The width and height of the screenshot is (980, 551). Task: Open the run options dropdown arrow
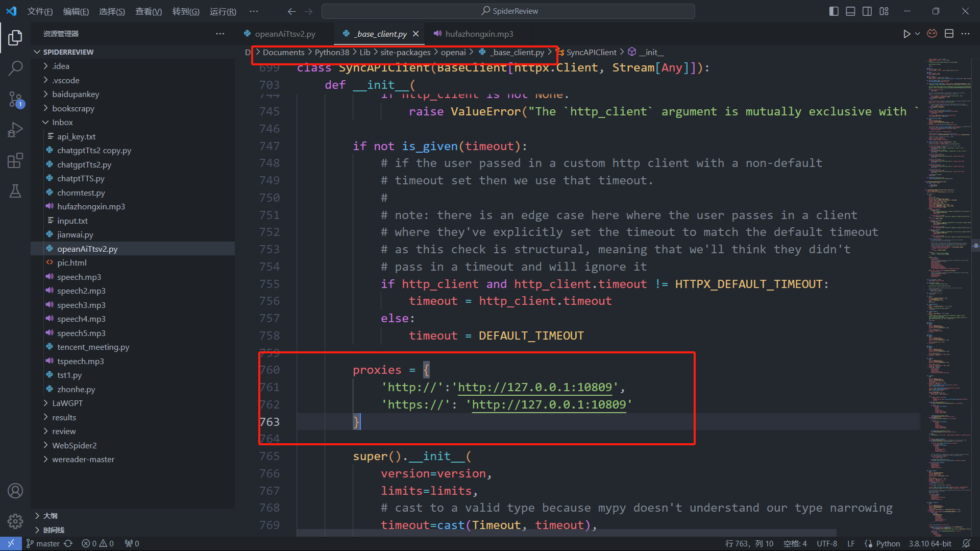(917, 34)
